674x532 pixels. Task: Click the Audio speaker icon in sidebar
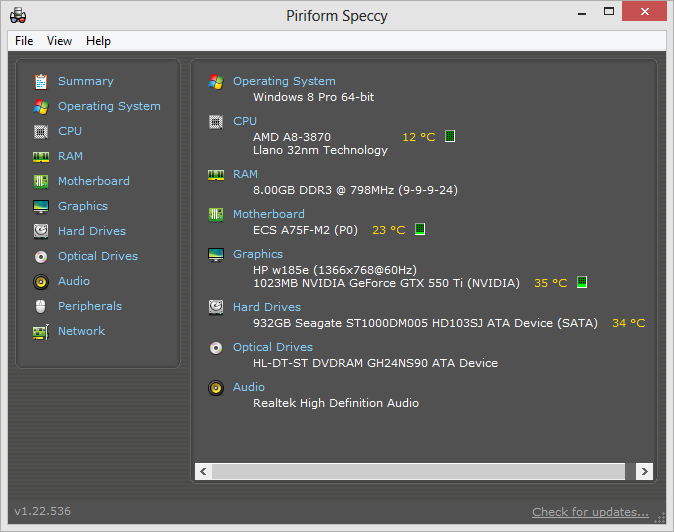click(x=41, y=281)
